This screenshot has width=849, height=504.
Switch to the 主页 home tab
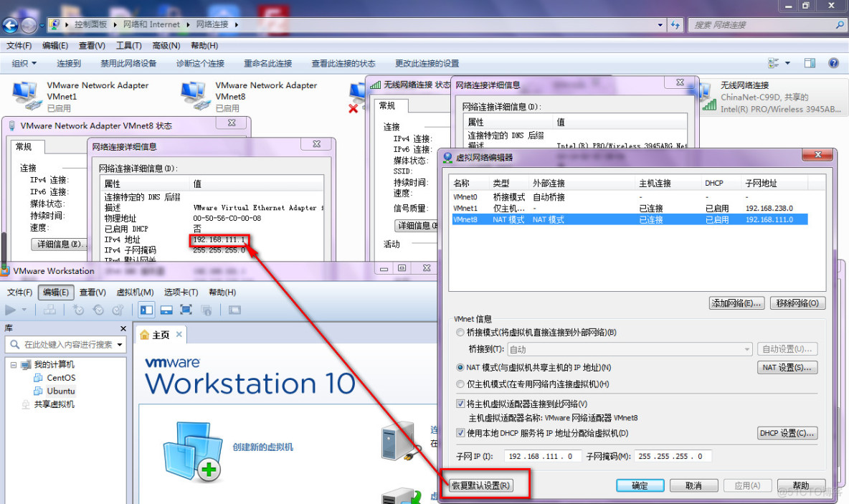161,335
